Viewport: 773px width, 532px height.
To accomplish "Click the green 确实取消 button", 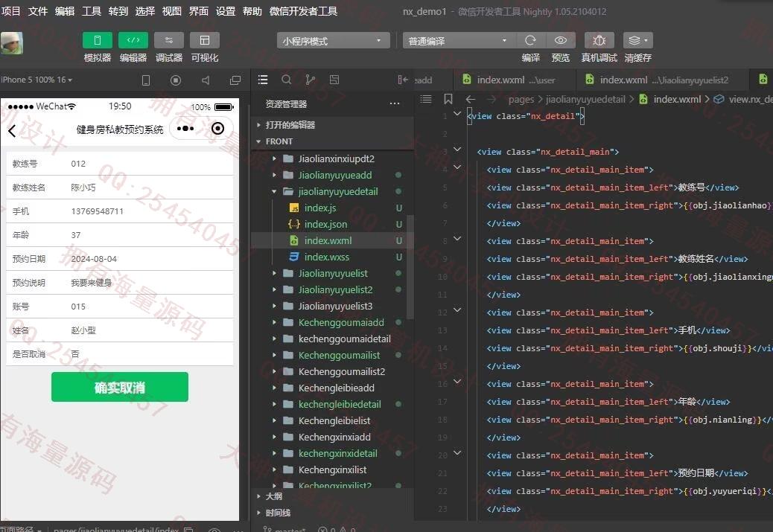I will tap(120, 387).
